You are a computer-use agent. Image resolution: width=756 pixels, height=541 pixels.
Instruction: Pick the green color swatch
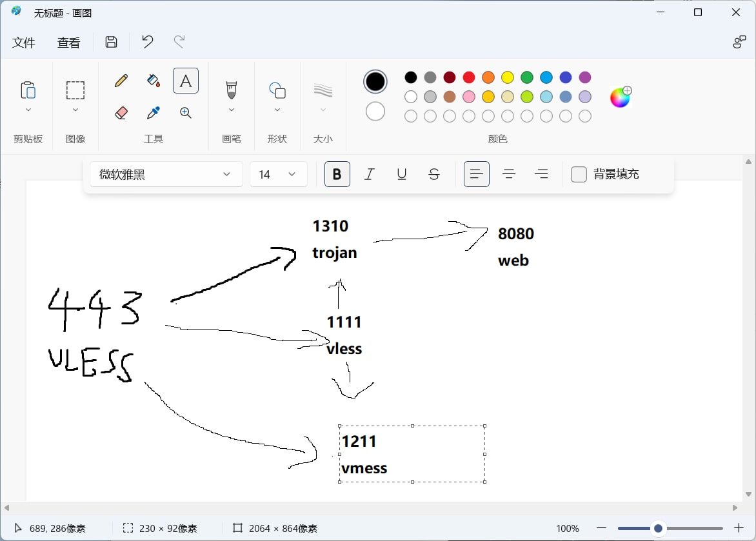527,77
